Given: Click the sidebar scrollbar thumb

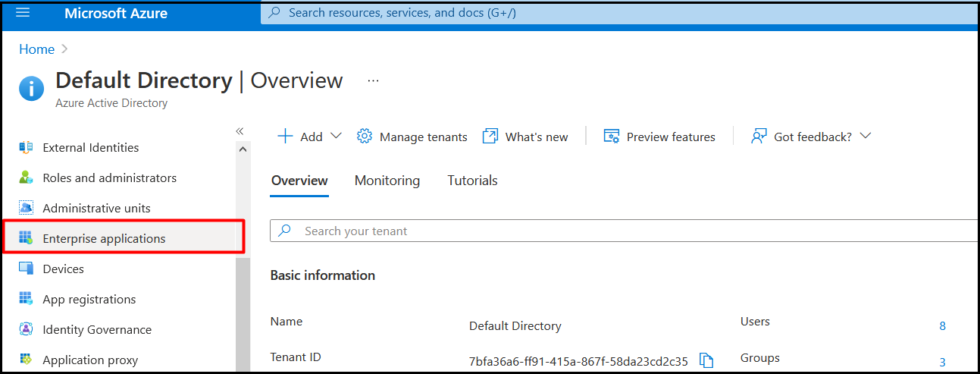Looking at the screenshot, I should tap(243, 314).
